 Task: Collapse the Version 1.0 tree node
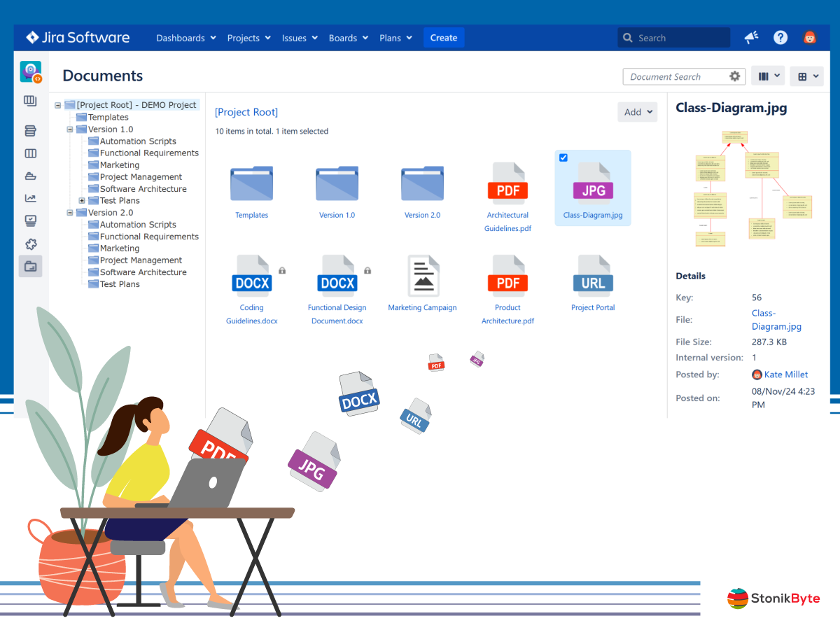69,129
